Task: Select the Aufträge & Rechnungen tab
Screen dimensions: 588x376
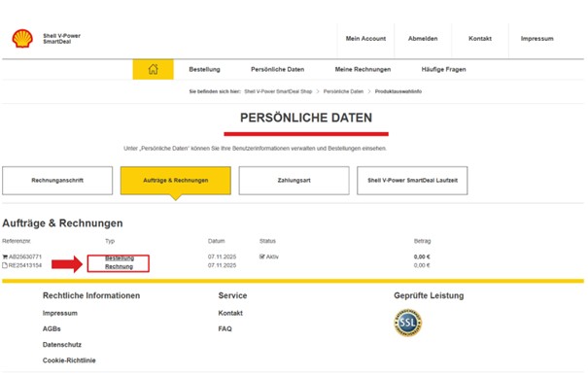Action: 176,181
